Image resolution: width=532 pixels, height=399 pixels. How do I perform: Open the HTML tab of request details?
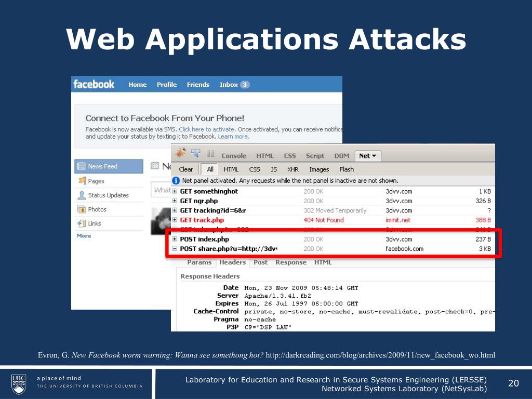tap(323, 262)
